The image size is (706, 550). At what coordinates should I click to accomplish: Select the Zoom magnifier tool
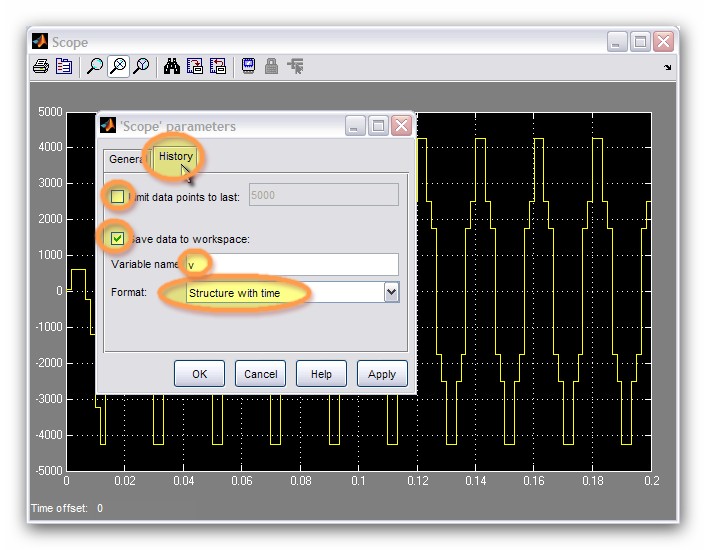click(95, 67)
